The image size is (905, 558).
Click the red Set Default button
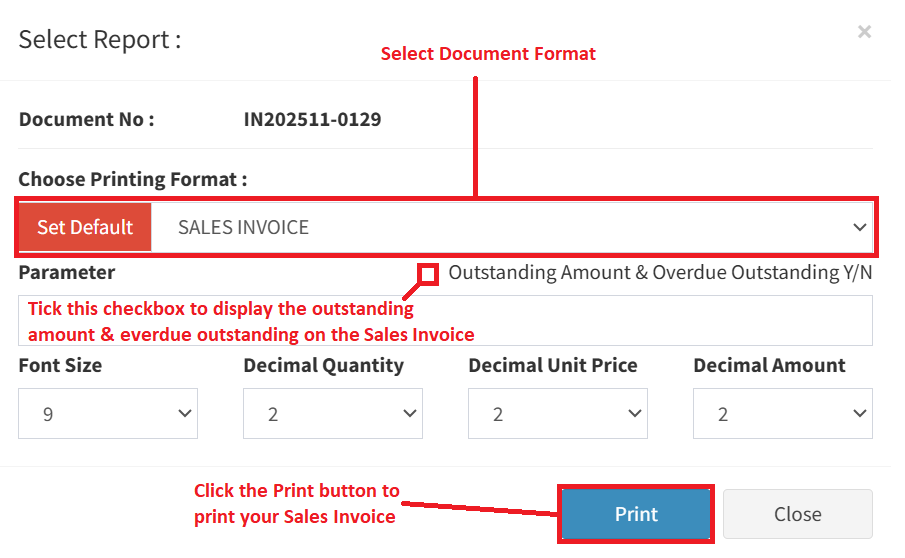(x=85, y=227)
